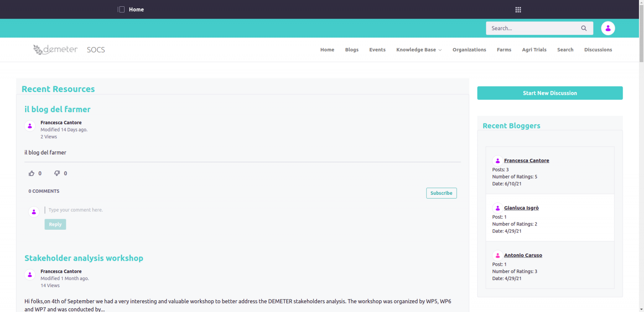Click the Demeter logo
The width and height of the screenshot is (644, 312).
(55, 50)
